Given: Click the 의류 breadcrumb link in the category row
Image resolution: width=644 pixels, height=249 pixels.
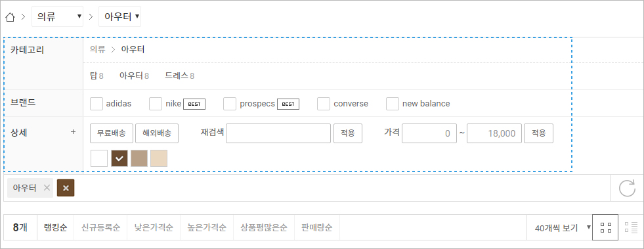Looking at the screenshot, I should (x=97, y=50).
